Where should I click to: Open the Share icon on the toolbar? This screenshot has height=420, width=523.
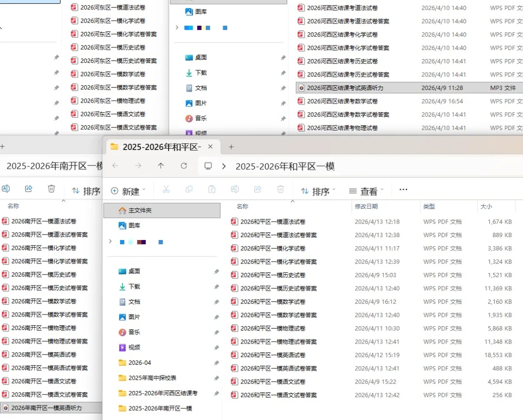pos(257,189)
